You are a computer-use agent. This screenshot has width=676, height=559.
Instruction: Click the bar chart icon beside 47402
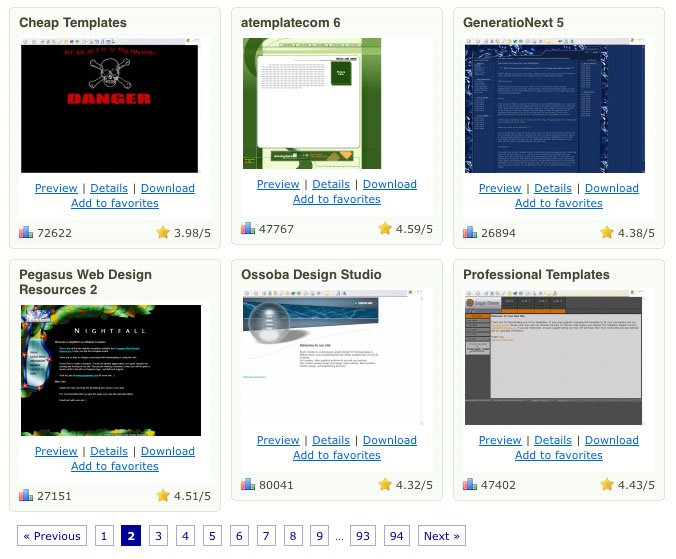[x=470, y=485]
